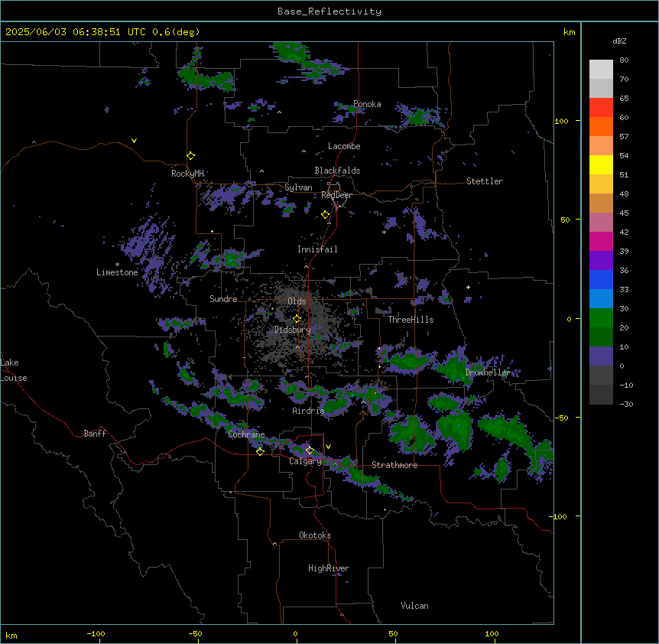
Task: Click the -30 value in the dBZ legend
Action: (626, 404)
